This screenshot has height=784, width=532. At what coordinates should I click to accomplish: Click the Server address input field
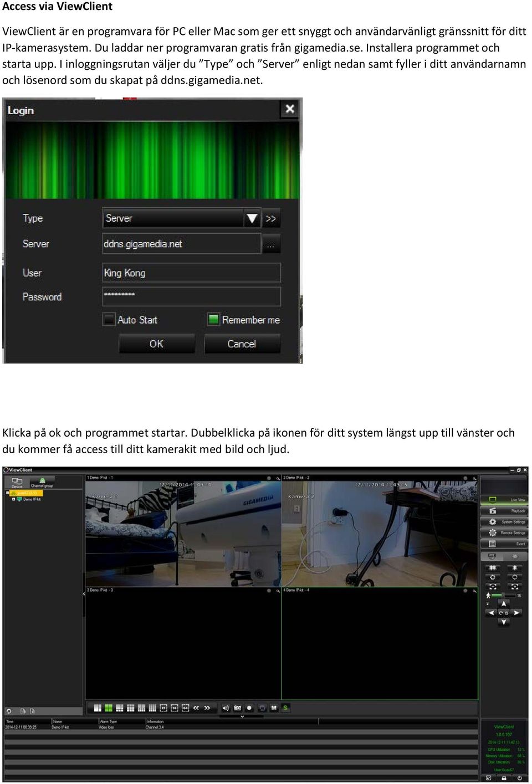(x=181, y=244)
